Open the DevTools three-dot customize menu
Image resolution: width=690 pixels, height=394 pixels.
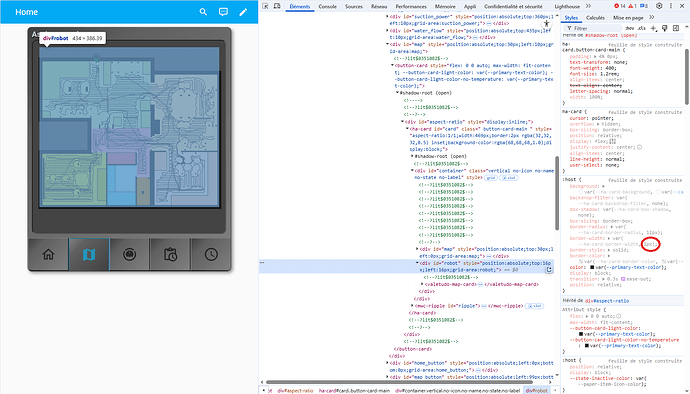(x=671, y=6)
